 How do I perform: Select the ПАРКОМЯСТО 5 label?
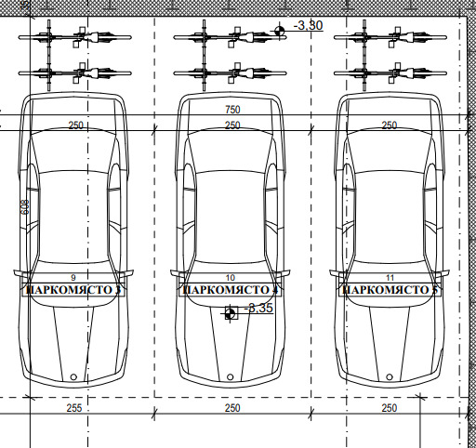pos(390,290)
